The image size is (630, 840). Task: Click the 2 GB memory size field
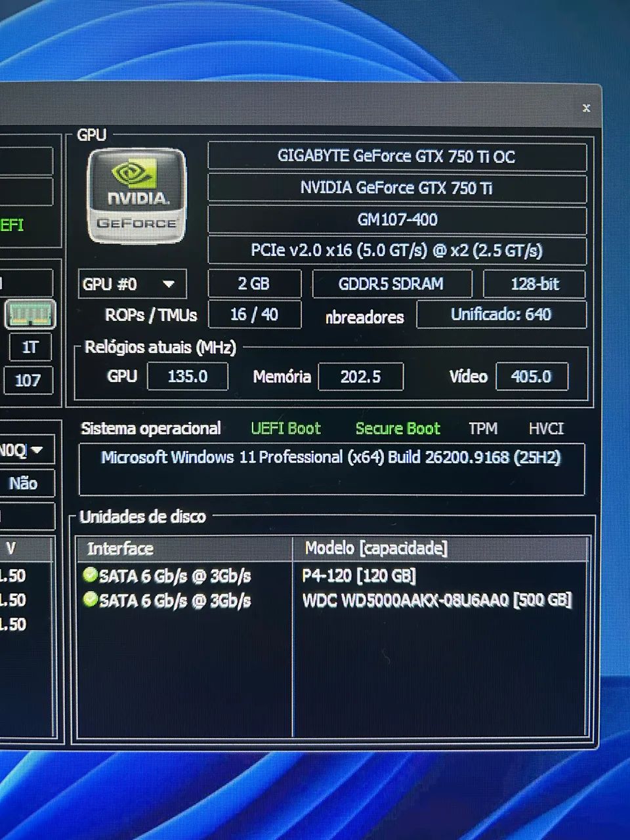click(x=254, y=283)
